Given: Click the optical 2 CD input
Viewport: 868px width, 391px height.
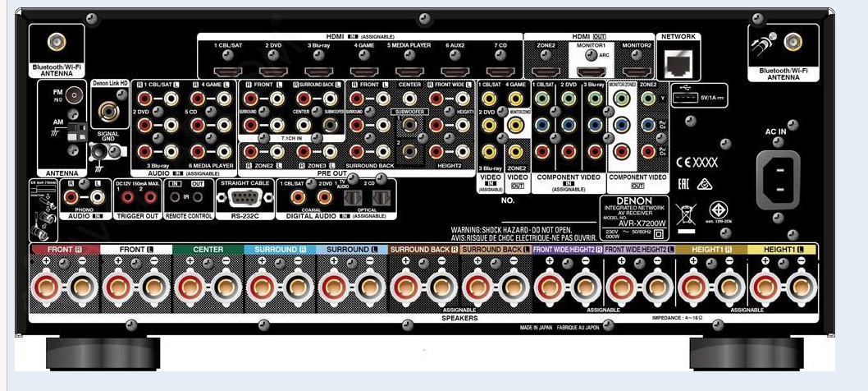Looking at the screenshot, I should click(x=381, y=196).
